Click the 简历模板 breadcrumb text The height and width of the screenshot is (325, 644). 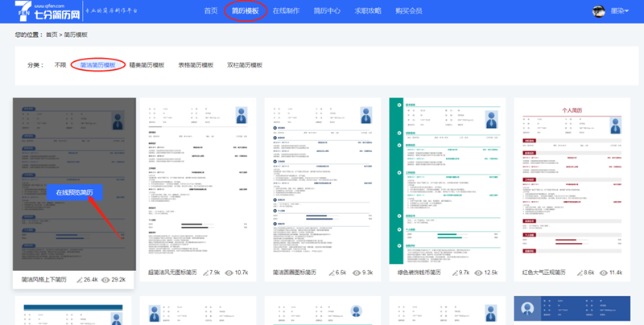coord(76,35)
